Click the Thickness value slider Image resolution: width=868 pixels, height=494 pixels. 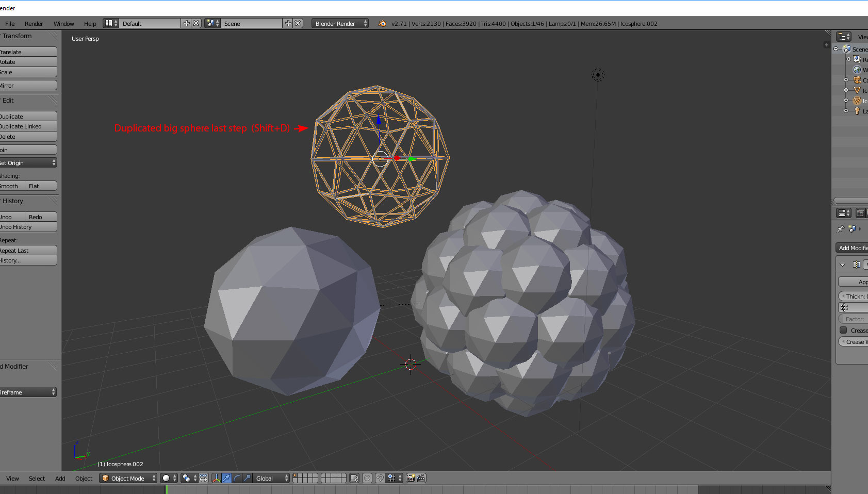855,296
